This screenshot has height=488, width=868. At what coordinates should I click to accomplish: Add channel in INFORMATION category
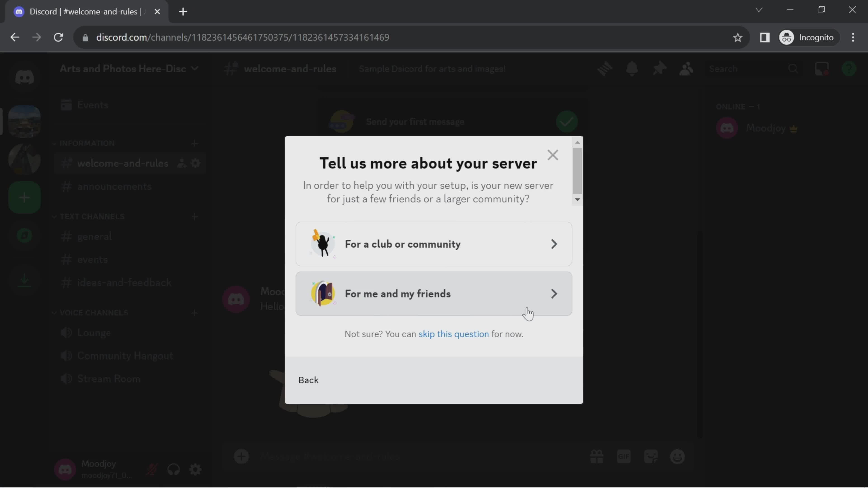[x=194, y=144]
